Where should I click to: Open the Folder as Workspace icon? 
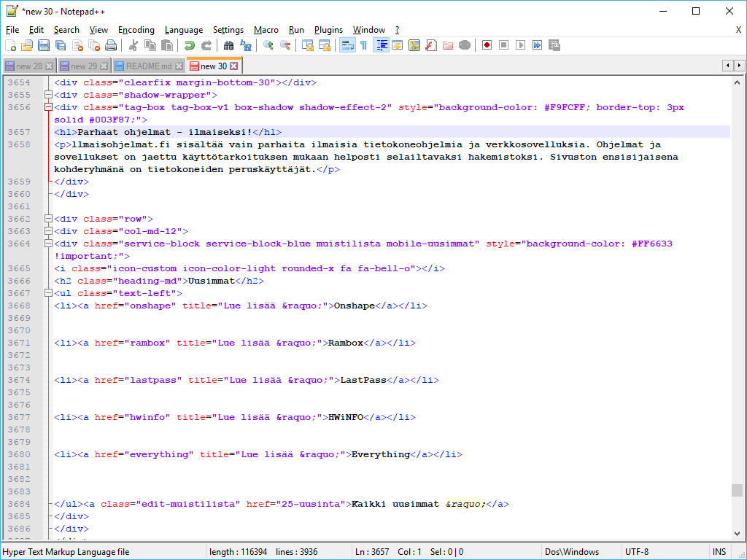447,45
